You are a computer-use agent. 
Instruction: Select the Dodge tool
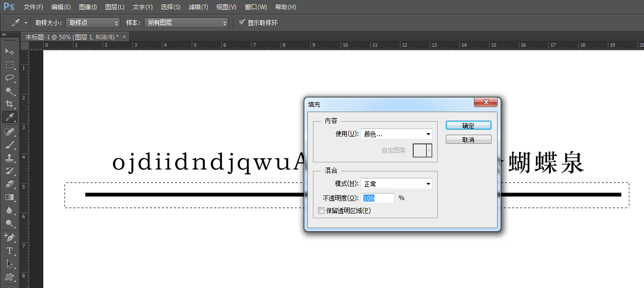10,223
